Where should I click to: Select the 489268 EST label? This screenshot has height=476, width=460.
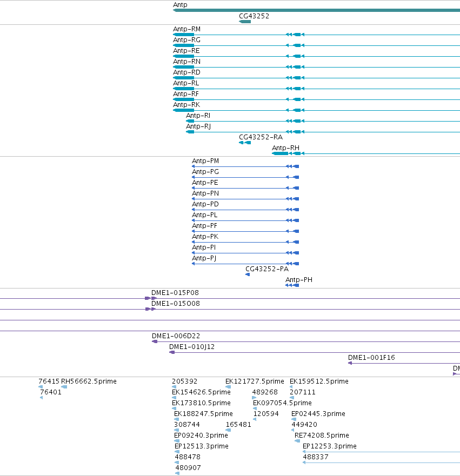pyautogui.click(x=265, y=392)
